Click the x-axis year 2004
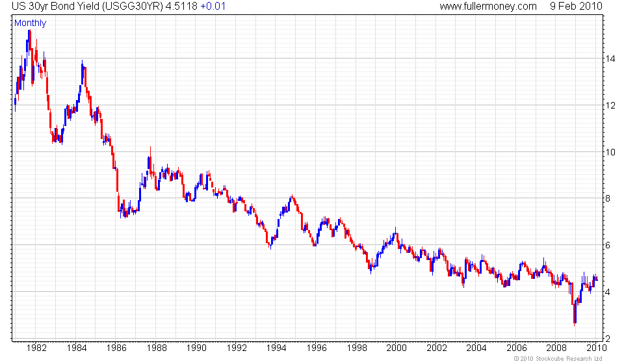The image size is (637, 364). click(x=476, y=348)
